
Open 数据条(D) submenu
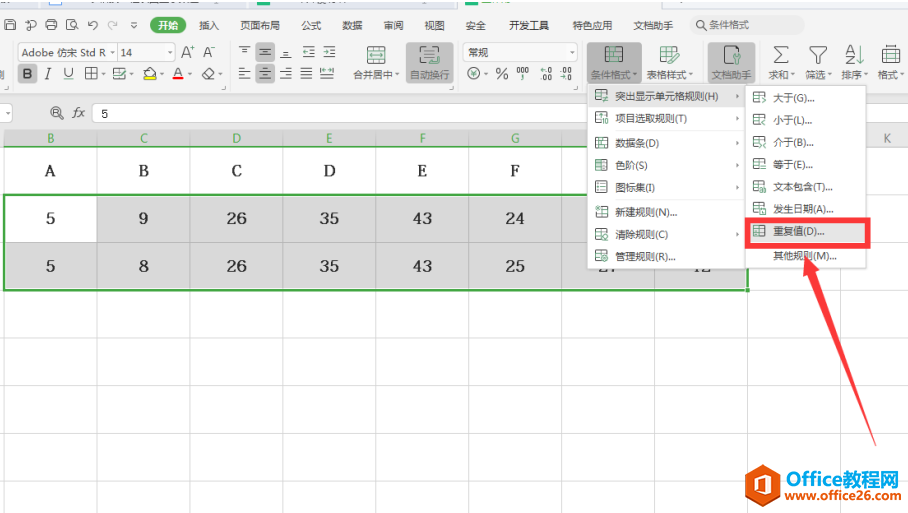pos(666,143)
